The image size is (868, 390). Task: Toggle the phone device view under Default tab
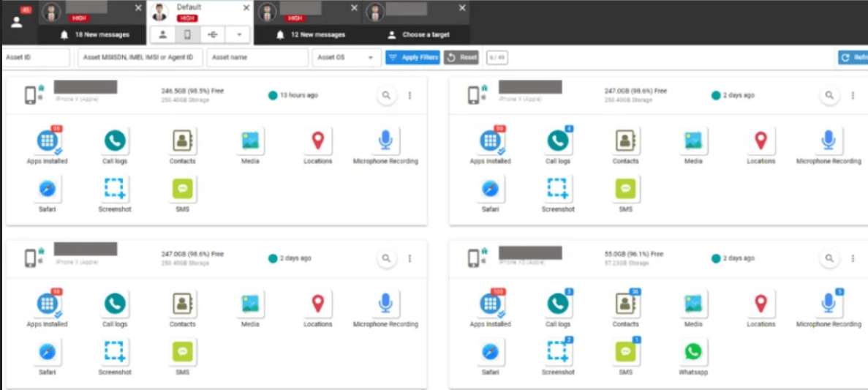coord(187,34)
